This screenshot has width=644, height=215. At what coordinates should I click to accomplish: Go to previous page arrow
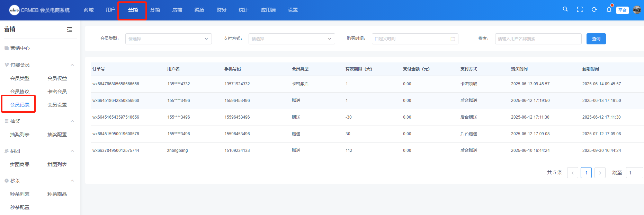click(x=573, y=173)
